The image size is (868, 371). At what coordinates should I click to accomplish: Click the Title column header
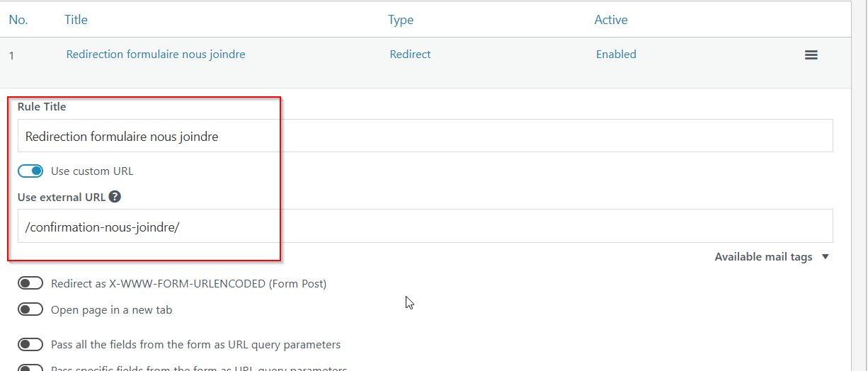(x=76, y=20)
